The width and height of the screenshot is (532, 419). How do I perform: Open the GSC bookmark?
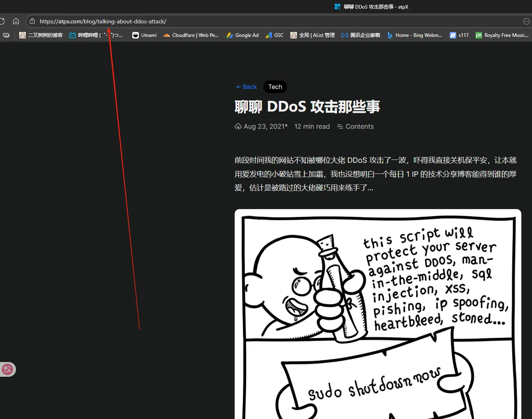click(274, 35)
